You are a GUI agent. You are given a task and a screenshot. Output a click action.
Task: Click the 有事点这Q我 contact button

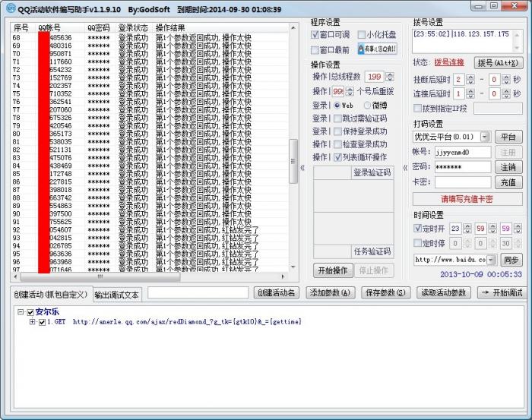(x=377, y=49)
